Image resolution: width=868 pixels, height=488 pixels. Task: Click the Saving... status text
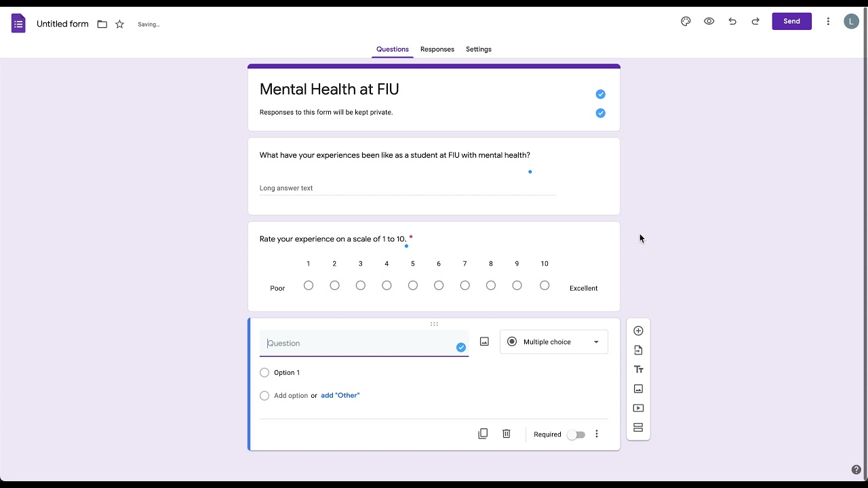pos(149,24)
